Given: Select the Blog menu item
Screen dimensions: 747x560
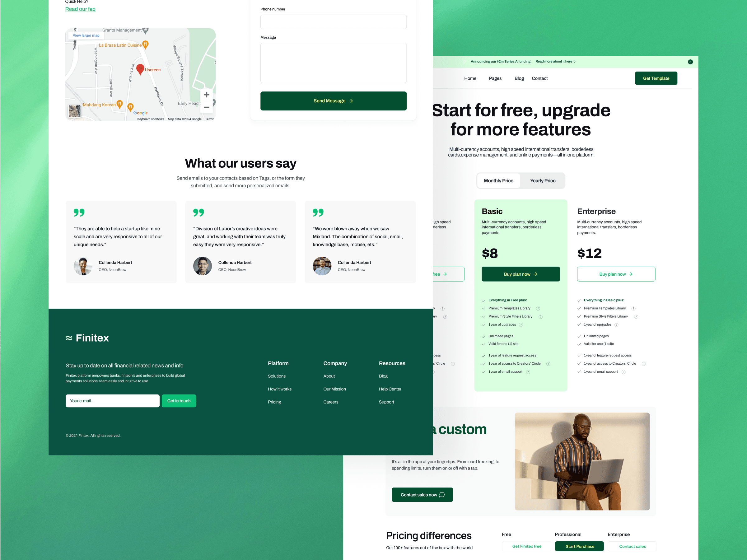Looking at the screenshot, I should pos(518,78).
